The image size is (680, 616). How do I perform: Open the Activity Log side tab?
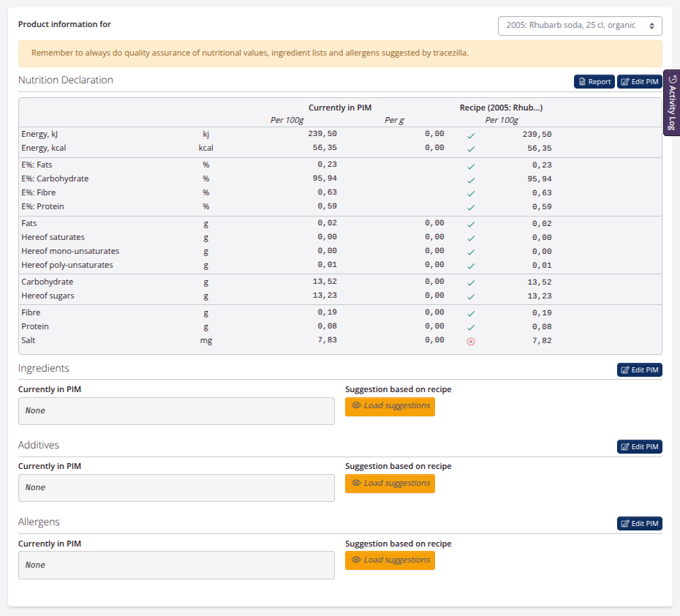click(x=672, y=102)
